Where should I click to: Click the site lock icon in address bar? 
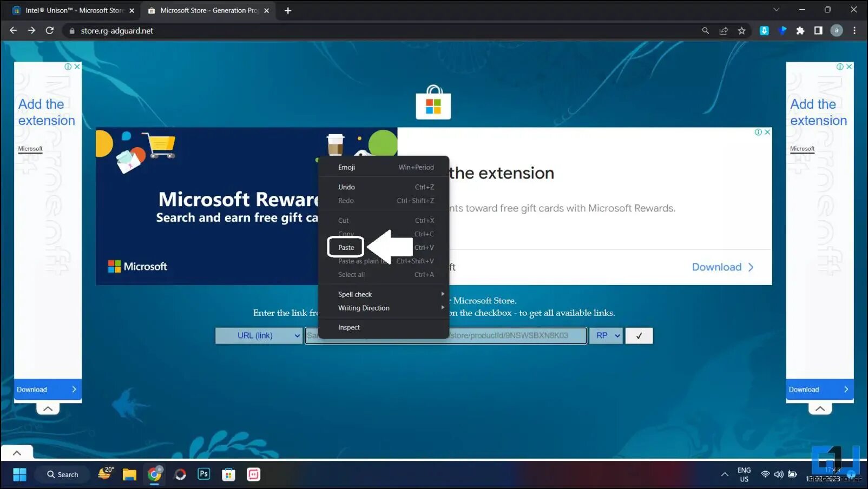pos(72,31)
